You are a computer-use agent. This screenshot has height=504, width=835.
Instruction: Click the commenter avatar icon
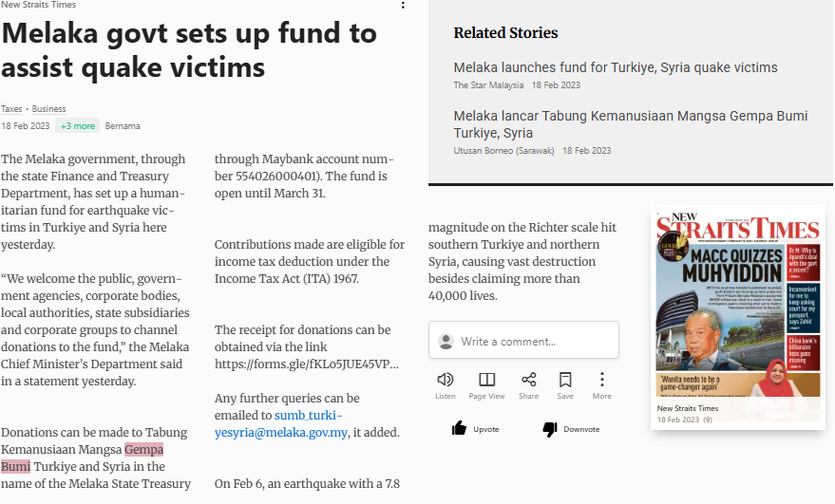[x=446, y=341]
